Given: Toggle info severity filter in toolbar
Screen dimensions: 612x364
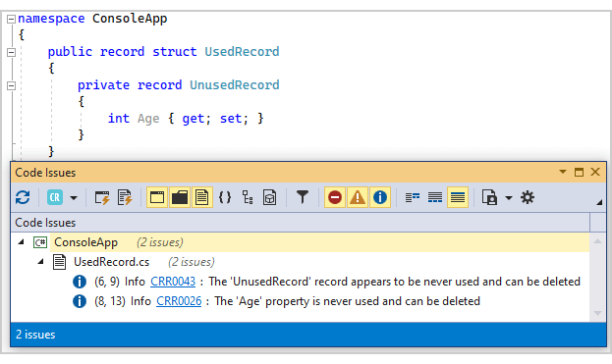Looking at the screenshot, I should 380,197.
